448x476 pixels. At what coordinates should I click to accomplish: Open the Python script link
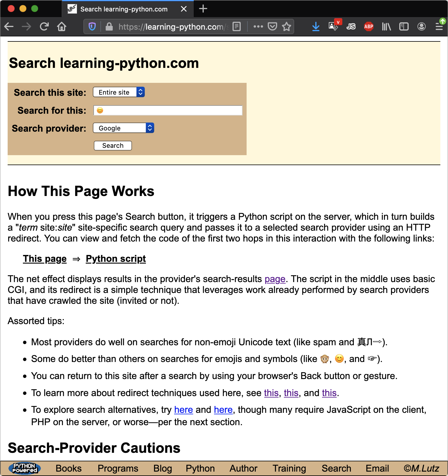[116, 259]
